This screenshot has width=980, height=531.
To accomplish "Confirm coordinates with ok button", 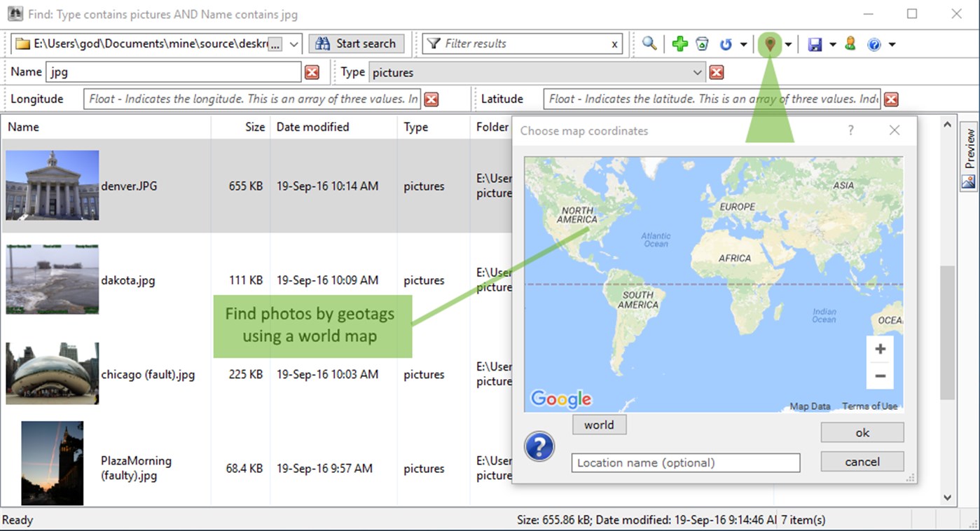I will point(862,432).
